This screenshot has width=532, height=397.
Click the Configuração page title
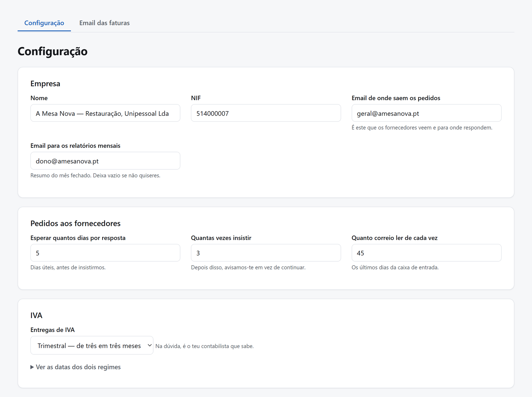[52, 51]
